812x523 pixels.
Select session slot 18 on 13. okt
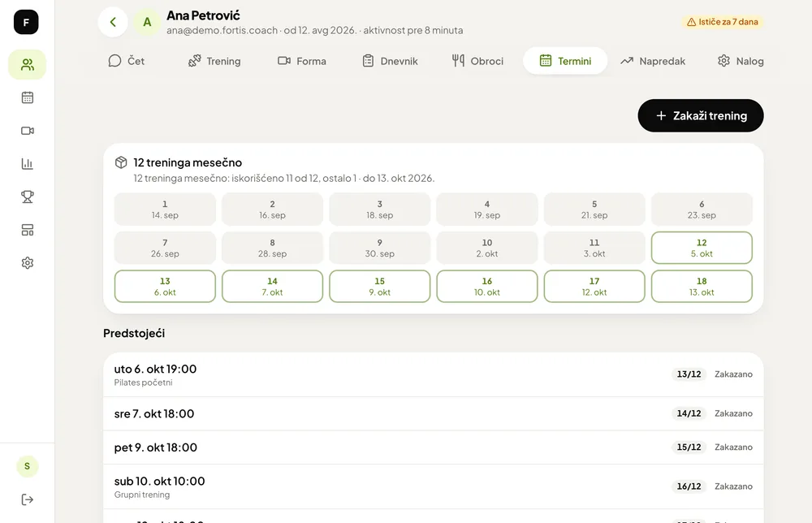click(702, 287)
